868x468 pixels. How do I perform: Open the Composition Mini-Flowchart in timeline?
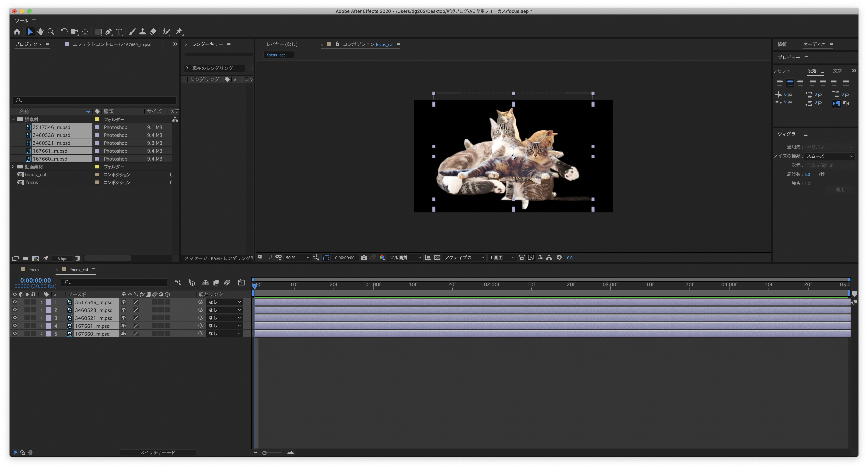point(177,283)
